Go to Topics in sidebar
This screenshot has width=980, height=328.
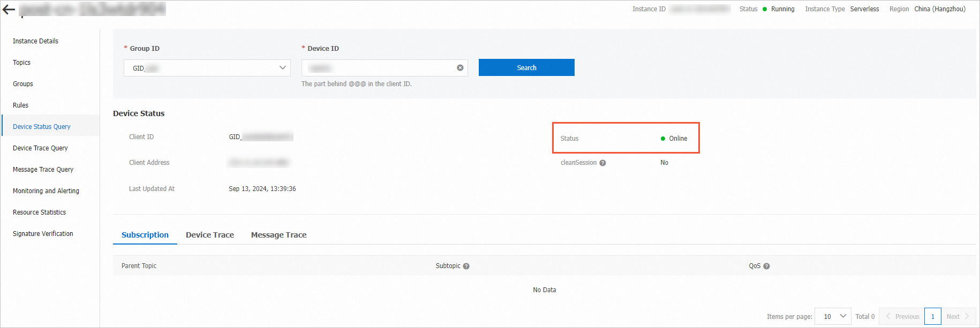tap(21, 63)
